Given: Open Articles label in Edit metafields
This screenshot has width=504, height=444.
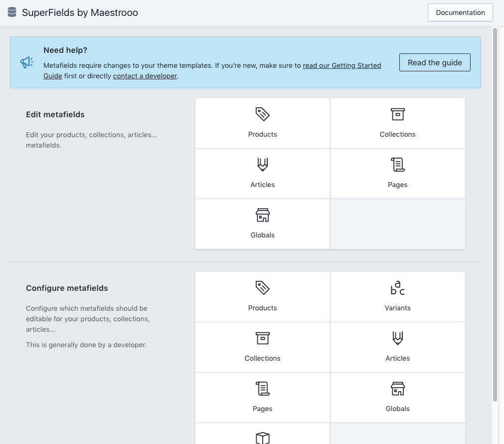Looking at the screenshot, I should pyautogui.click(x=262, y=185).
